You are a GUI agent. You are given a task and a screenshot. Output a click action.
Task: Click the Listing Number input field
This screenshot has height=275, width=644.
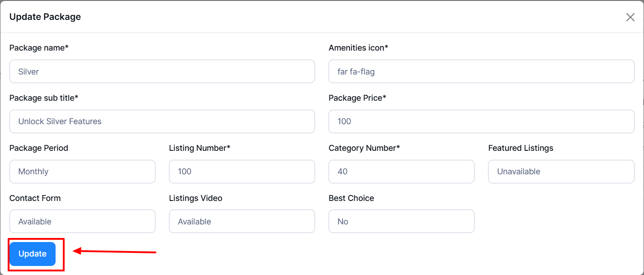tap(242, 172)
